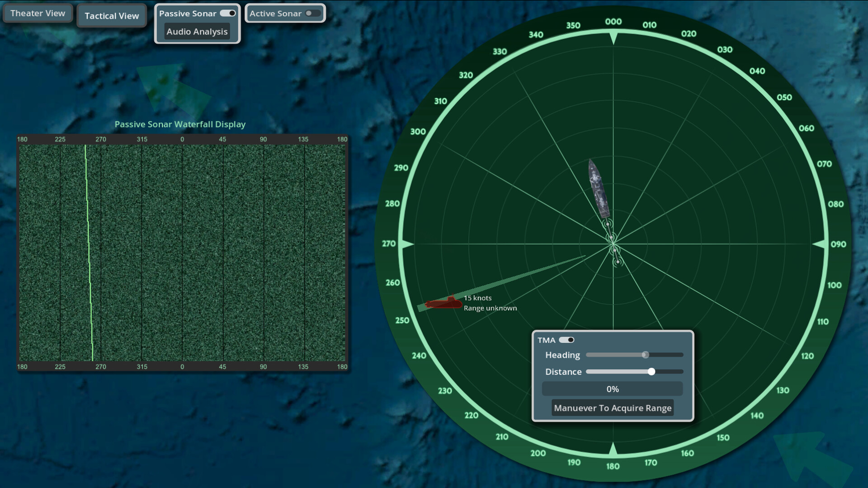
Task: Open Audio Analysis
Action: pyautogui.click(x=197, y=32)
